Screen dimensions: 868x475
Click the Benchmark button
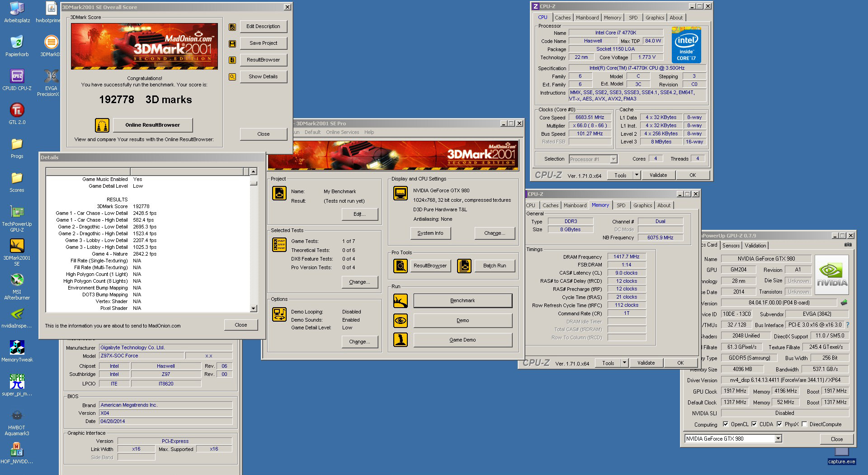(x=463, y=301)
